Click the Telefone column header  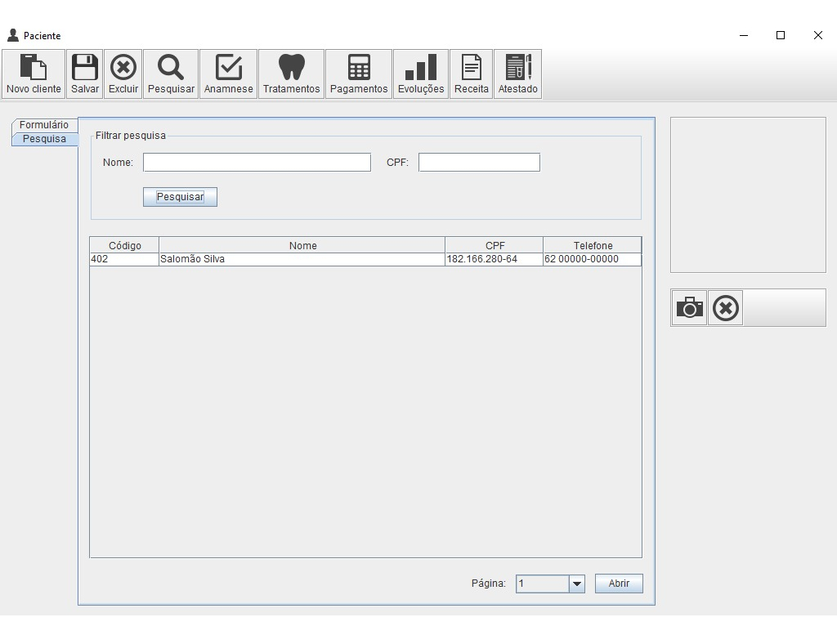[593, 245]
